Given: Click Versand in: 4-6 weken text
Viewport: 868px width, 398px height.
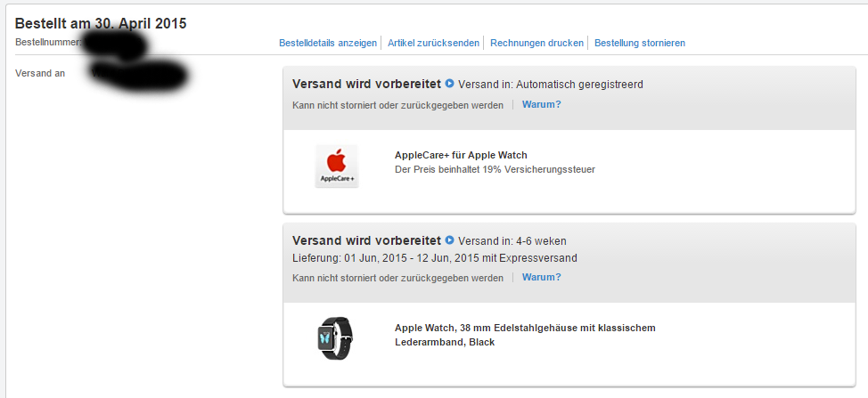Looking at the screenshot, I should tap(512, 241).
